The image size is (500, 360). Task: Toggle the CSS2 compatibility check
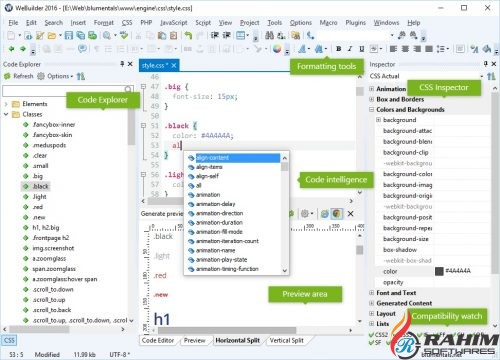pos(378,334)
